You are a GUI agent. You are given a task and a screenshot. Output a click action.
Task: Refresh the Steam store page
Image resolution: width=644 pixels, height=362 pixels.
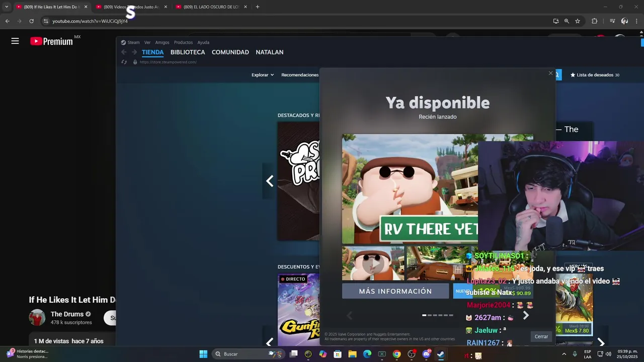[x=124, y=62]
